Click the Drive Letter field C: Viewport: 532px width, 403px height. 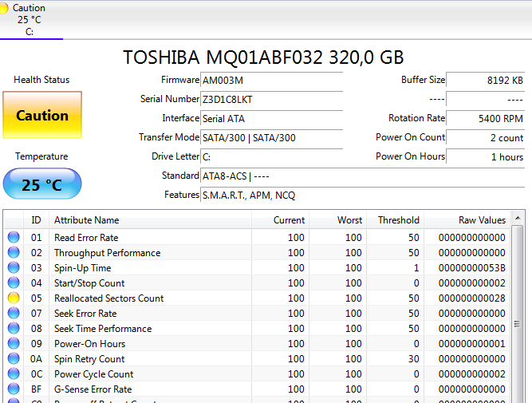[271, 157]
